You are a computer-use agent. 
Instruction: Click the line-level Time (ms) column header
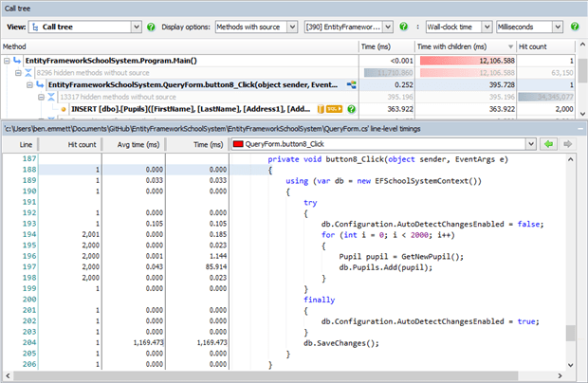click(197, 145)
